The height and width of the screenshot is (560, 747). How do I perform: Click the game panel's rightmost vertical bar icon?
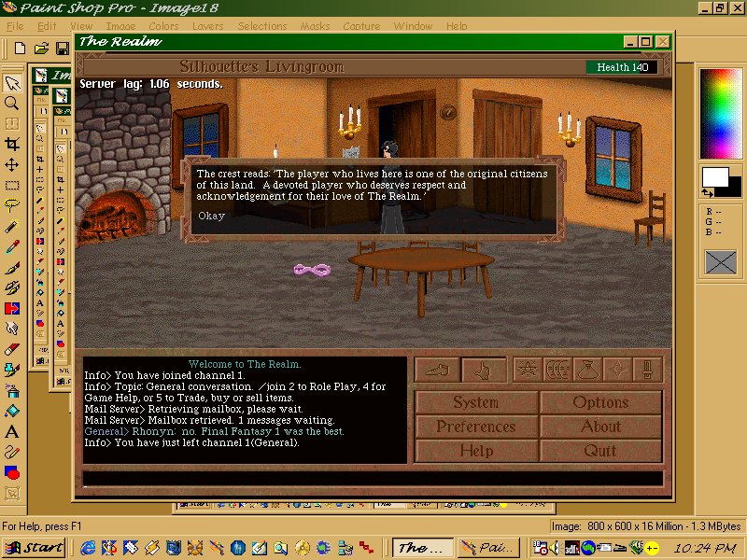(647, 370)
